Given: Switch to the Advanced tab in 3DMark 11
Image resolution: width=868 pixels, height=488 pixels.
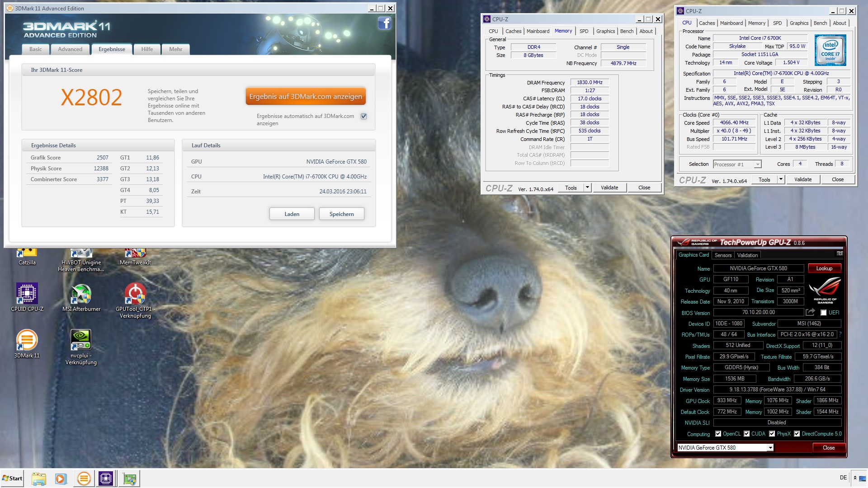Looking at the screenshot, I should point(70,49).
